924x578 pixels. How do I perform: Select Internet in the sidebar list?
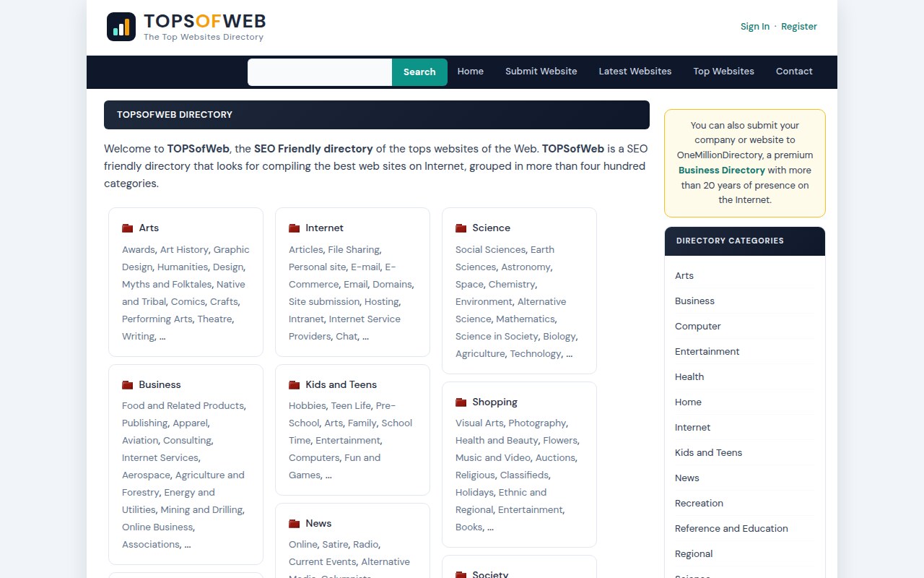693,428
